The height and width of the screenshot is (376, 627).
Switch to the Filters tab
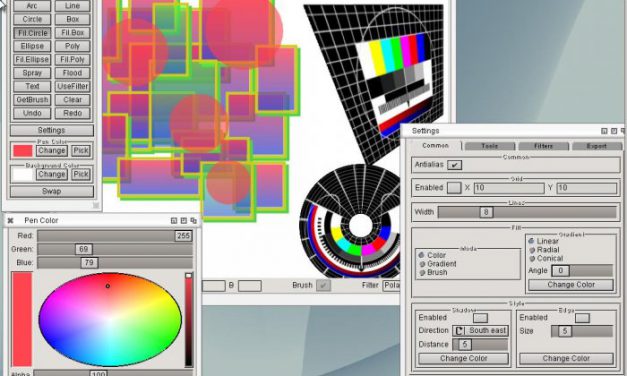point(543,146)
